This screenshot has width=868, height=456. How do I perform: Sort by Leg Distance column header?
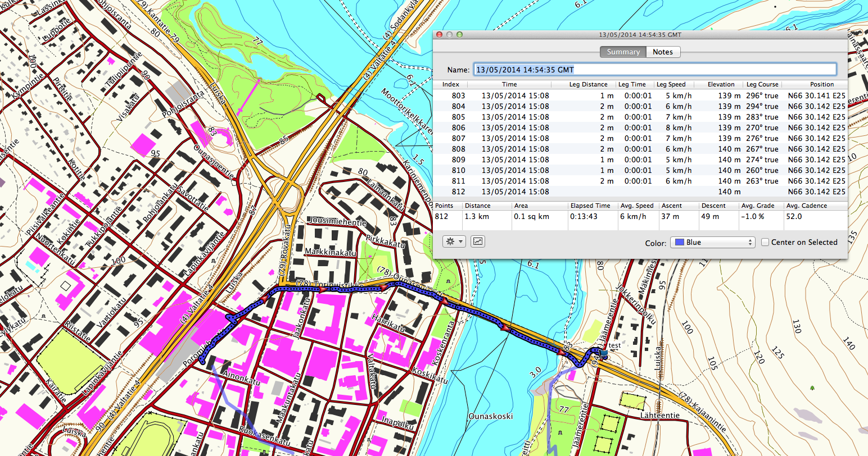(588, 84)
